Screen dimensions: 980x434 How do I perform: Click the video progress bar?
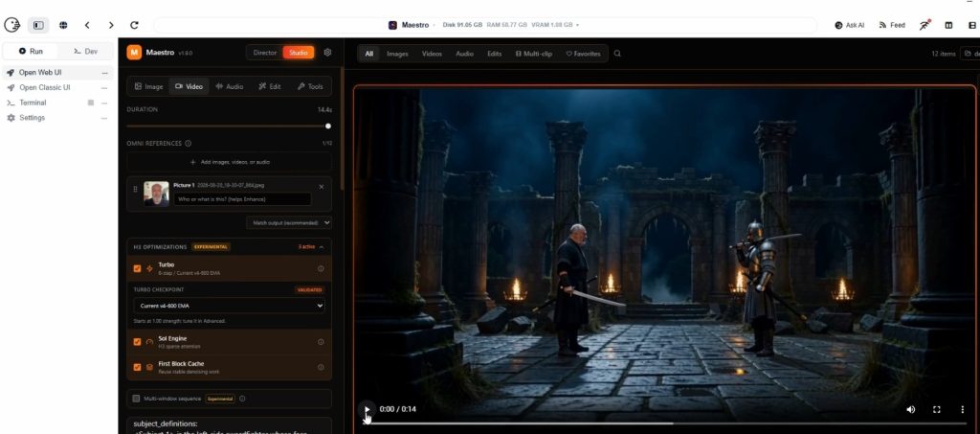point(664,423)
